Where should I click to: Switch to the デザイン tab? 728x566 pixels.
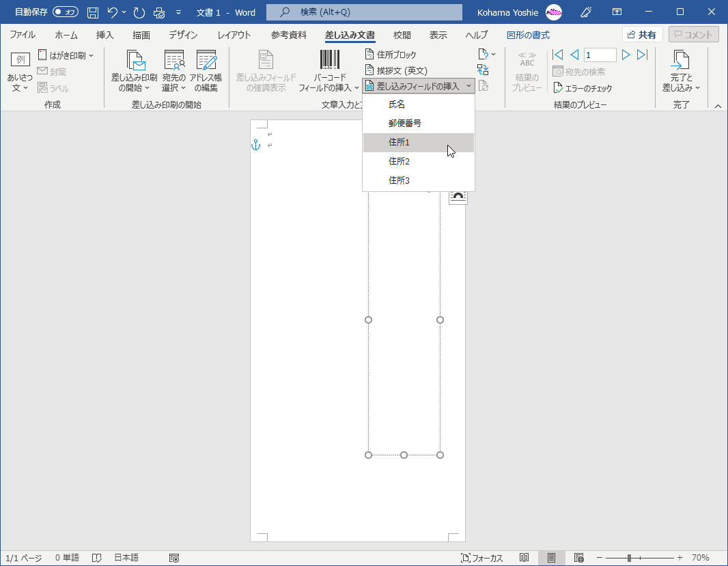point(183,35)
